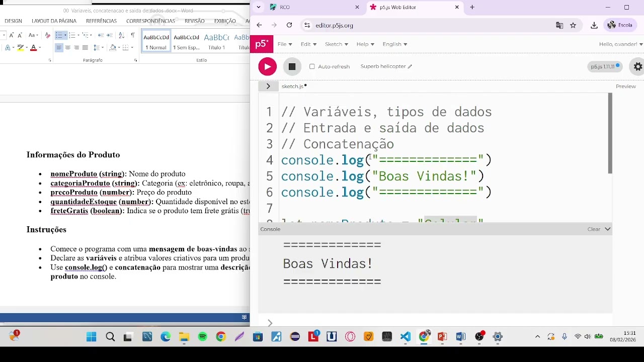Open PowerPoint from the taskbar
This screenshot has width=644, height=362.
[442, 337]
